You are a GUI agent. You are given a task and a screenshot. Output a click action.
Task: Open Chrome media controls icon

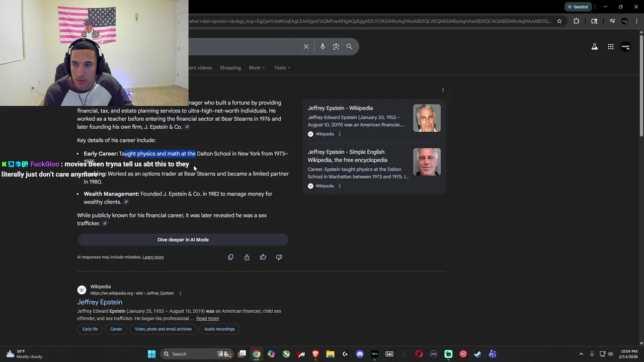[x=612, y=21]
